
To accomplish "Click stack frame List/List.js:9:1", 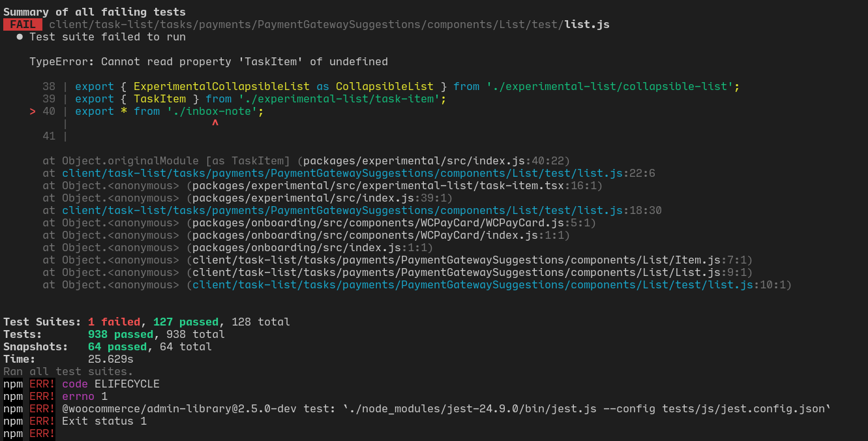I will pyautogui.click(x=398, y=272).
